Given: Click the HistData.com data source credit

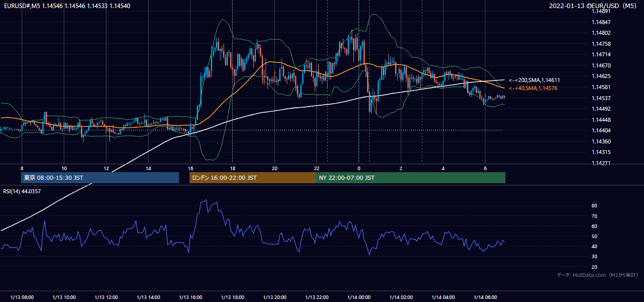Looking at the screenshot, I should pos(598,275).
